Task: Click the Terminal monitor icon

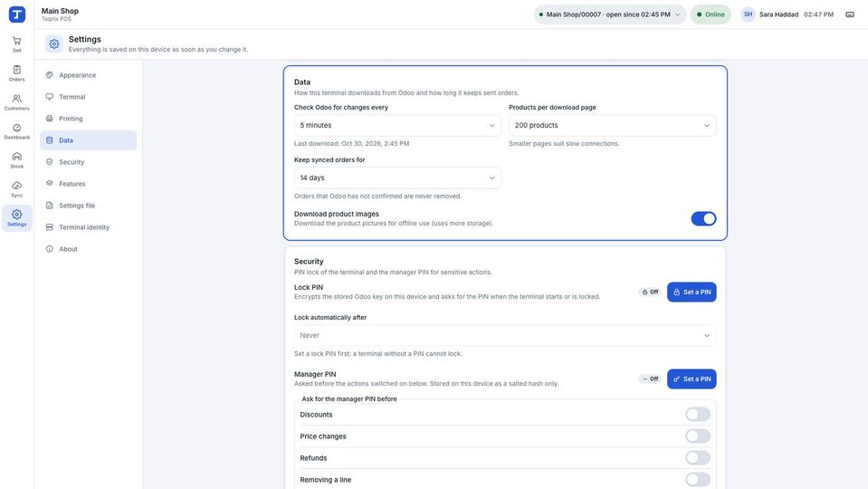Action: coord(49,96)
